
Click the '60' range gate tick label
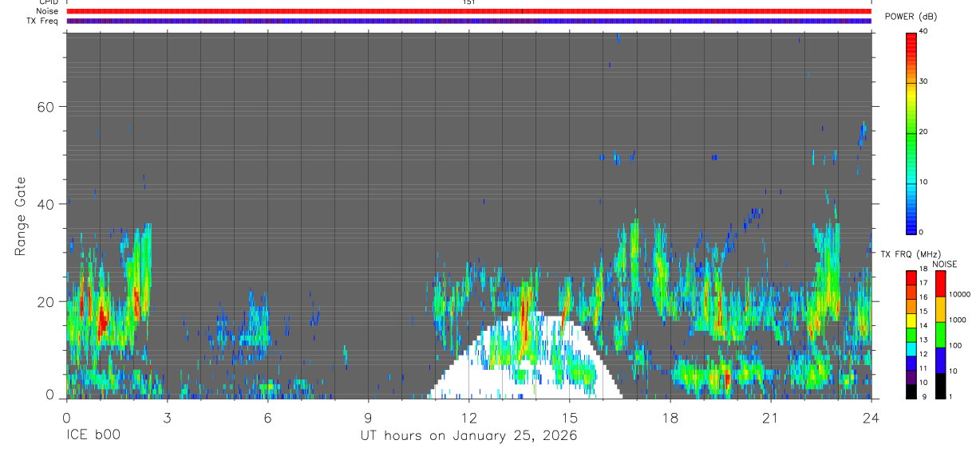(x=45, y=107)
